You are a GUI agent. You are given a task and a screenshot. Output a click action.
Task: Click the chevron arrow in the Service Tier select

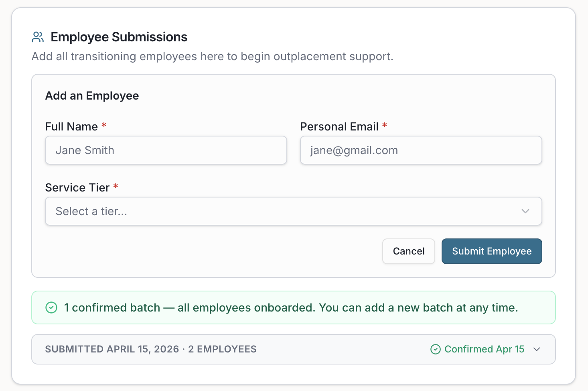525,211
